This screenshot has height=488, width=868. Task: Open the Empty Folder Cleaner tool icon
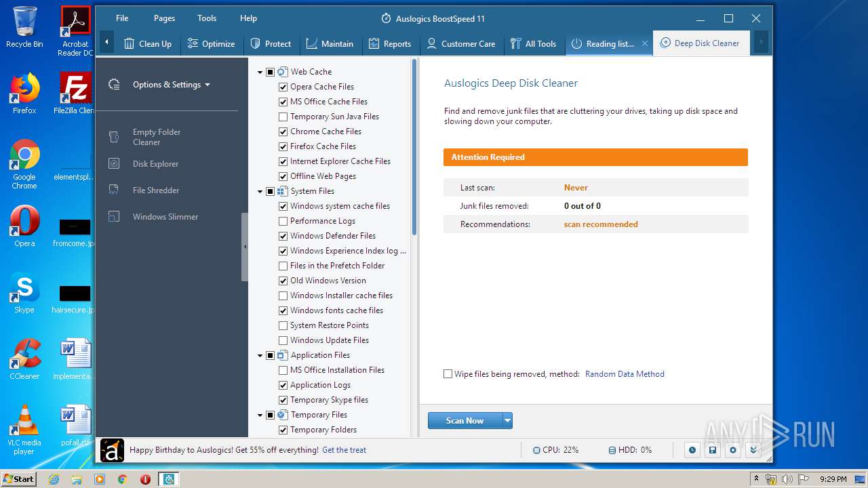114,137
